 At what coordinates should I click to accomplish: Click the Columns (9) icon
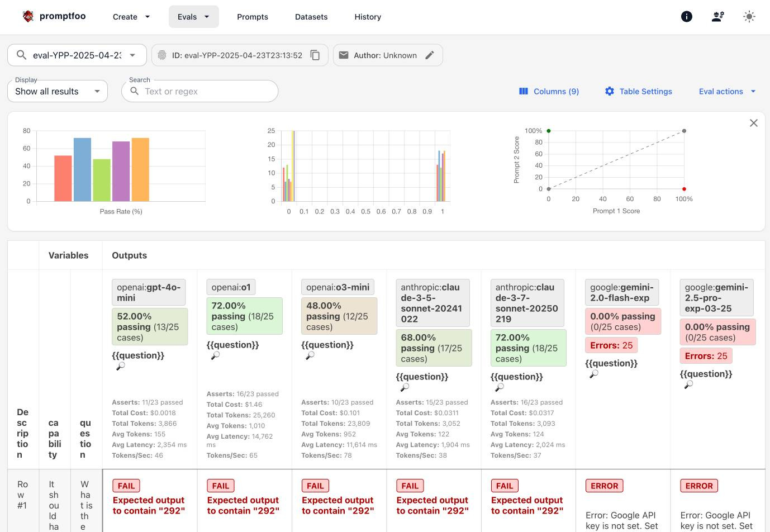524,91
